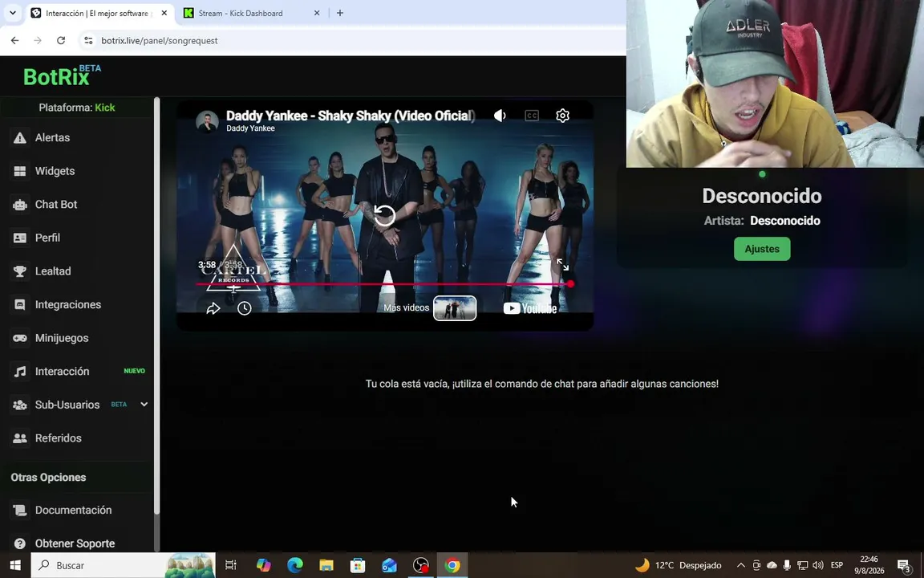Click the watch later clock icon

(x=245, y=308)
